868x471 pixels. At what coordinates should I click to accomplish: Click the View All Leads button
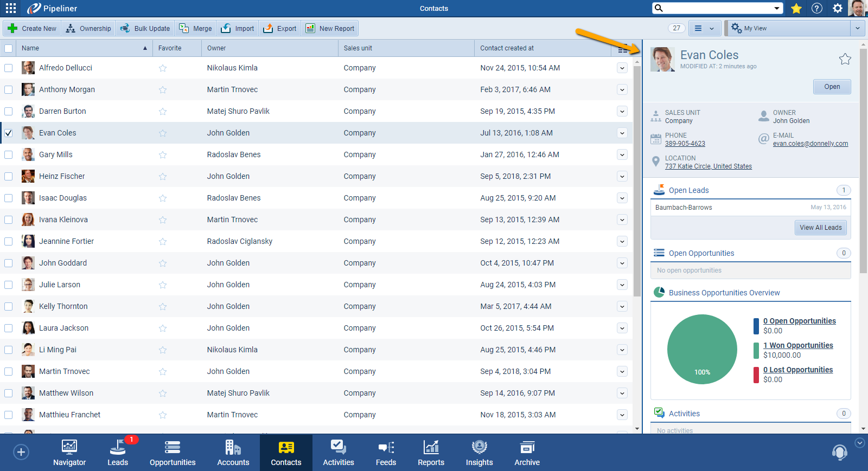tap(820, 228)
